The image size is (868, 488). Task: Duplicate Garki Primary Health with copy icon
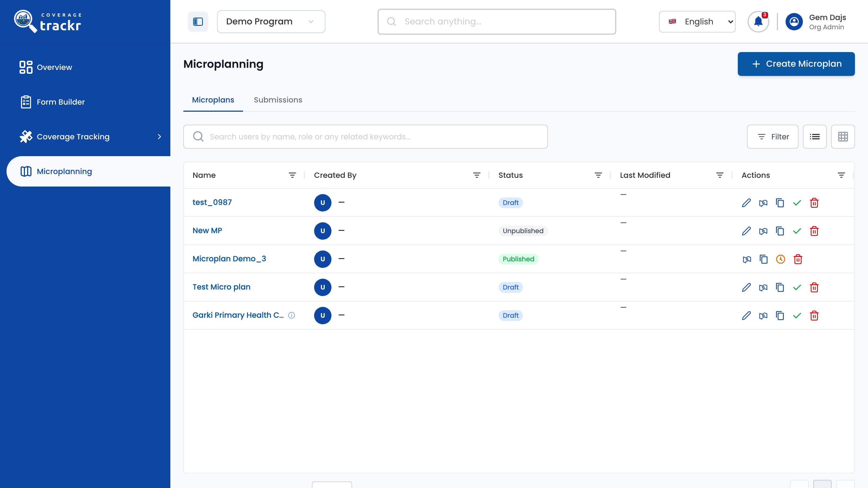[x=780, y=316]
